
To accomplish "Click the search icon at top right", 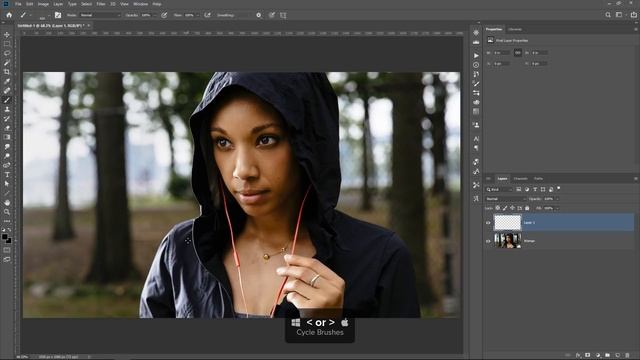I will pos(608,15).
